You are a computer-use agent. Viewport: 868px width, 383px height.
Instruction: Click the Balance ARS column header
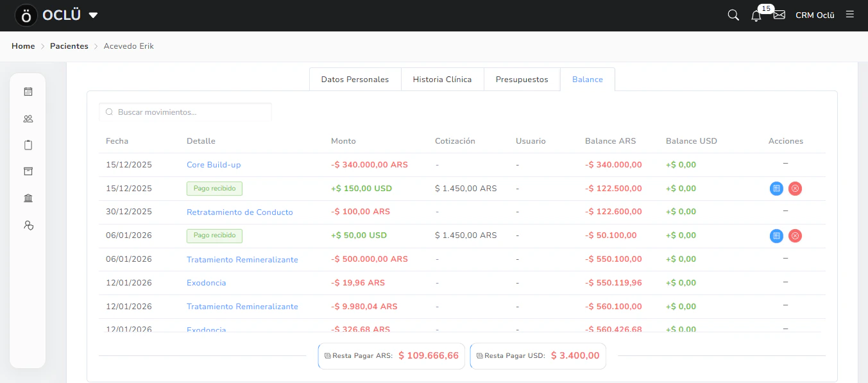610,141
